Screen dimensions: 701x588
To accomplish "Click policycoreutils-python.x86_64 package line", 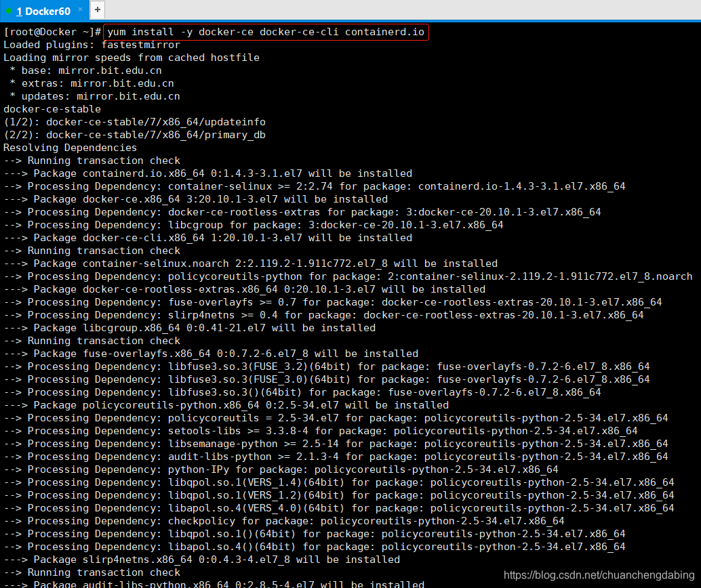I will (226, 405).
